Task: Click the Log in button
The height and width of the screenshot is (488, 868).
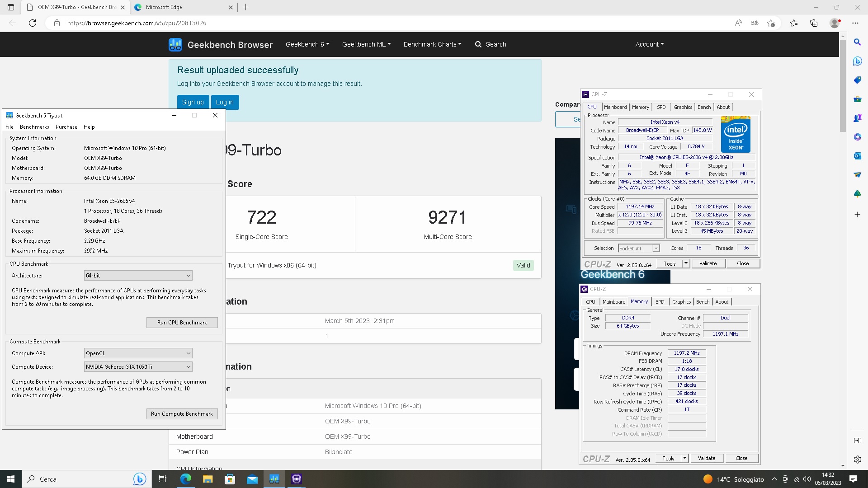Action: click(225, 102)
